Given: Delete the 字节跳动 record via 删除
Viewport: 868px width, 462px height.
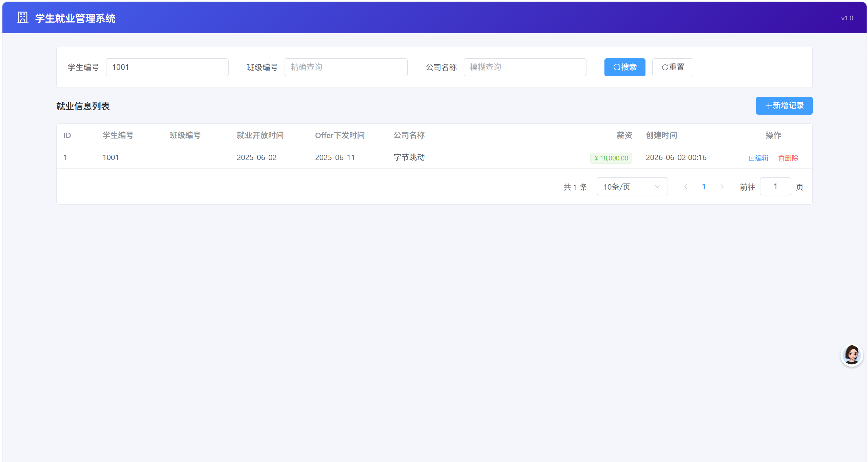Looking at the screenshot, I should (x=788, y=158).
